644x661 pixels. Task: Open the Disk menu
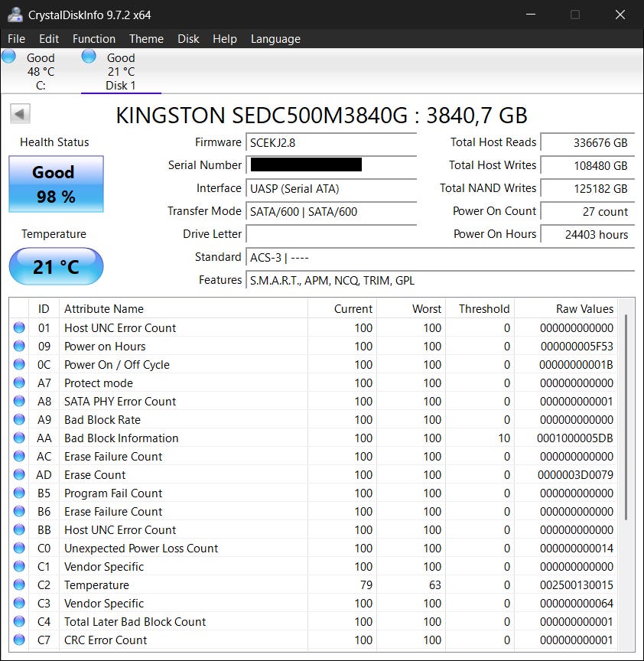point(188,39)
